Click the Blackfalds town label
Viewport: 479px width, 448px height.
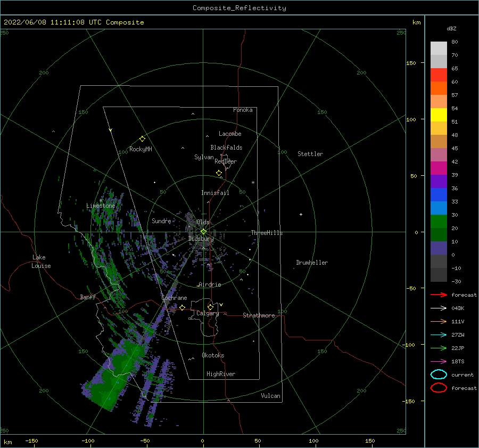(x=226, y=148)
